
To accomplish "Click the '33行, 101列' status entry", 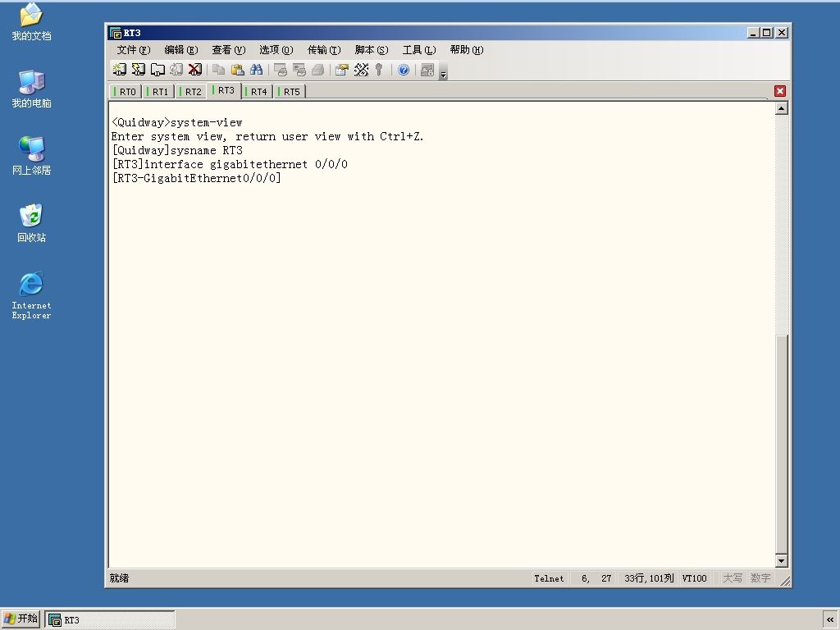I will pos(649,578).
